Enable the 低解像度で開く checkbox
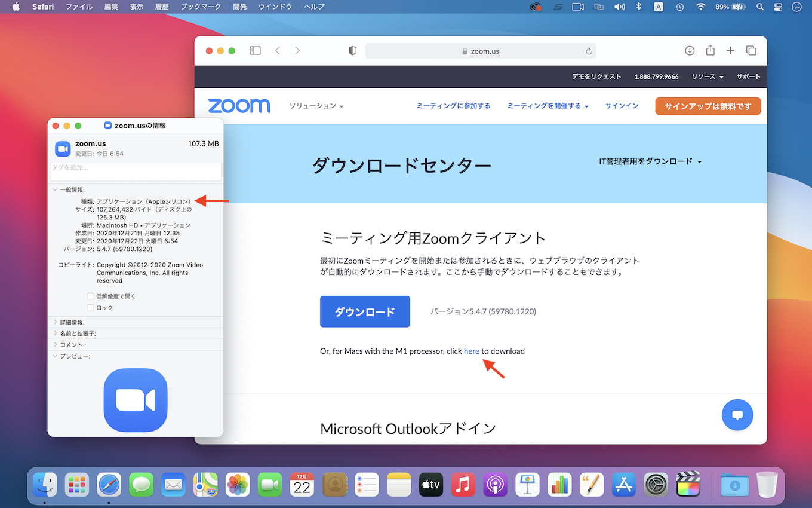 tap(91, 296)
